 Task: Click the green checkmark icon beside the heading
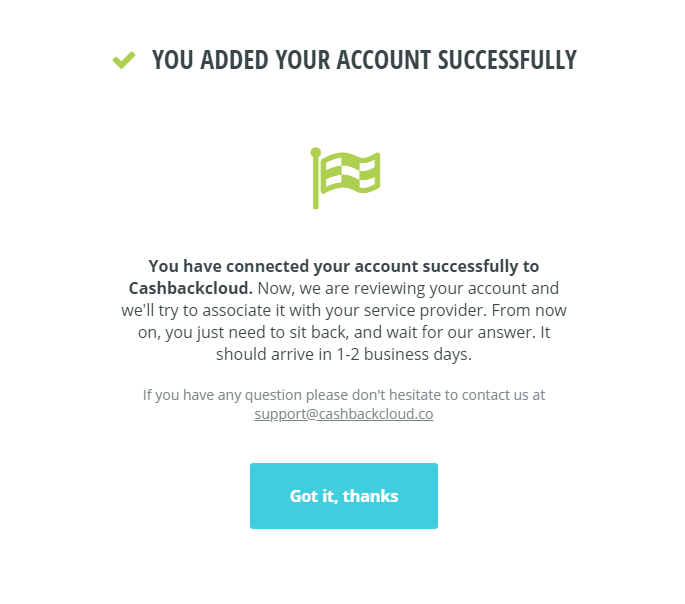click(124, 60)
